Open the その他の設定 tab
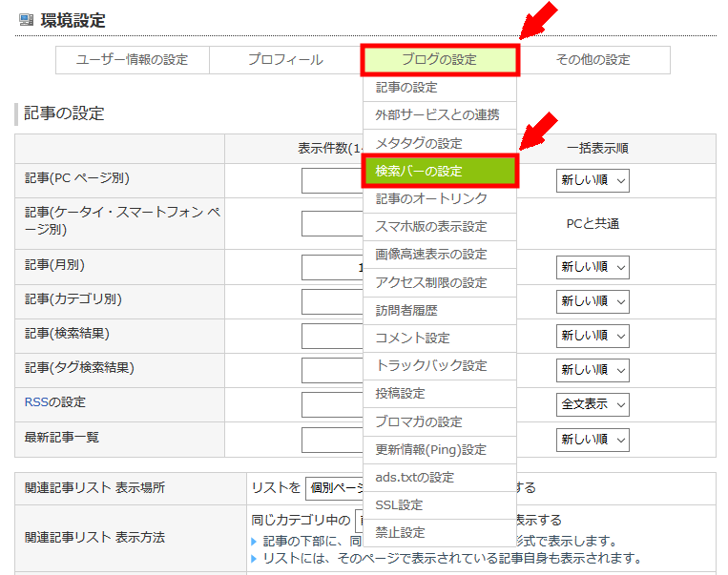728x575 pixels. tap(593, 60)
